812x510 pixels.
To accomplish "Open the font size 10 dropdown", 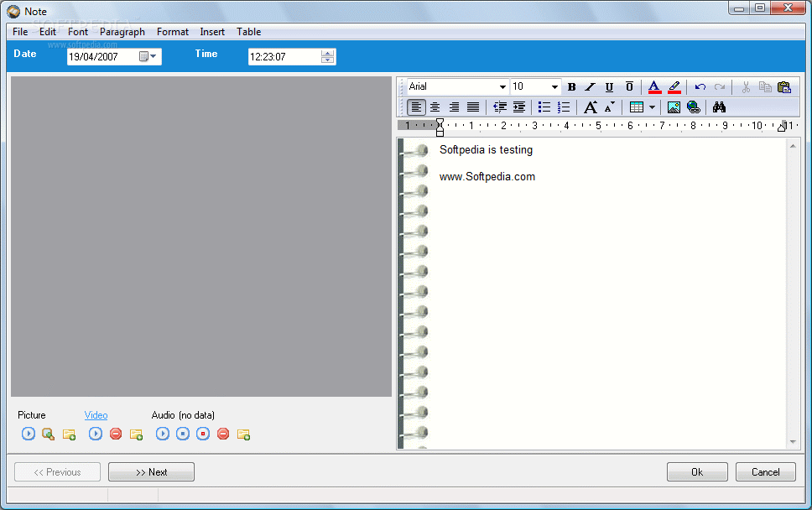I will (554, 87).
